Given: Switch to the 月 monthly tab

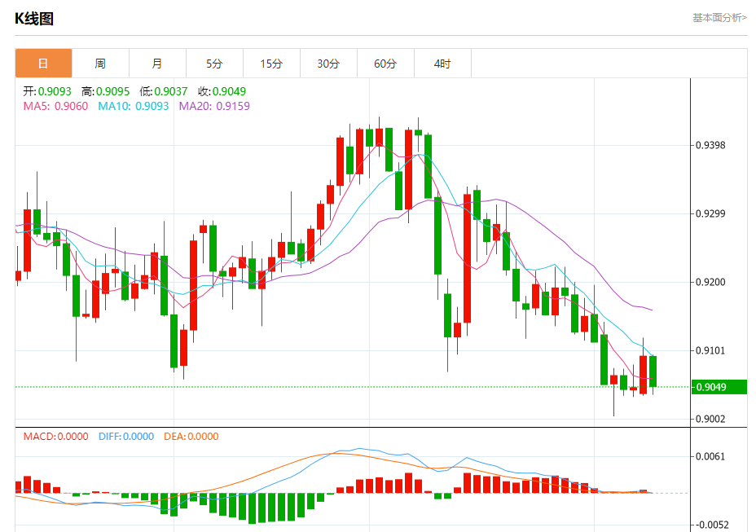Looking at the screenshot, I should pyautogui.click(x=157, y=64).
